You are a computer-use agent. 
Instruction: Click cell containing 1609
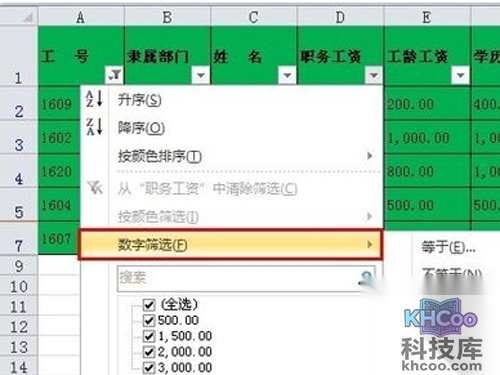59,103
